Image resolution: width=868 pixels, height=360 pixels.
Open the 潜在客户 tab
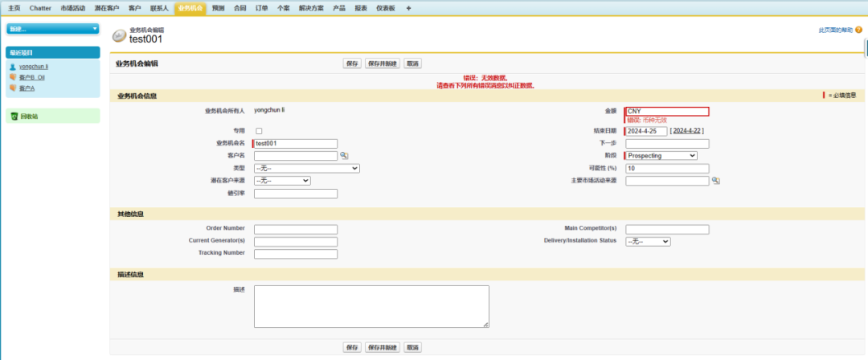[107, 8]
